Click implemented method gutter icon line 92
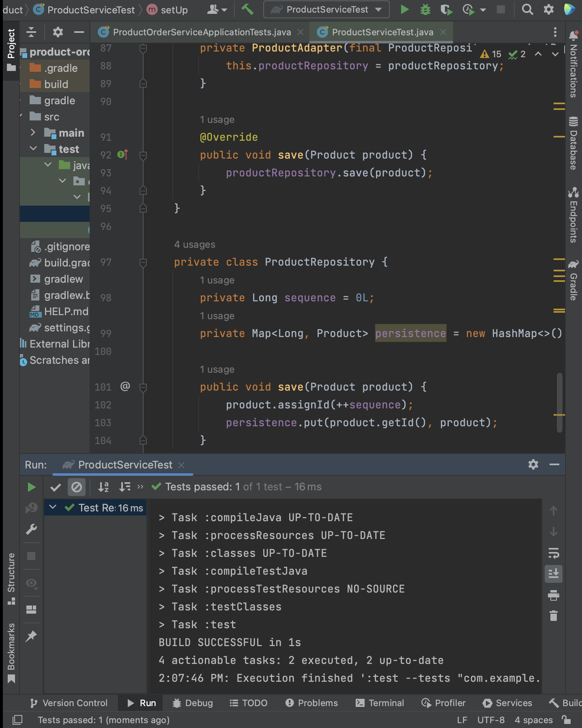This screenshot has height=728, width=582. click(x=122, y=155)
